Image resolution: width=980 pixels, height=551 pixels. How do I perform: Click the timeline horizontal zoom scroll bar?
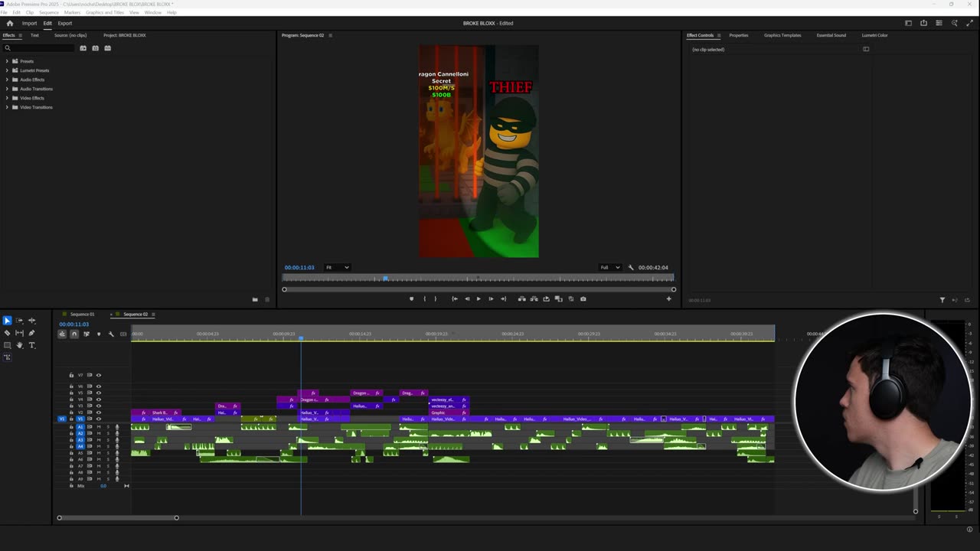pyautogui.click(x=117, y=518)
